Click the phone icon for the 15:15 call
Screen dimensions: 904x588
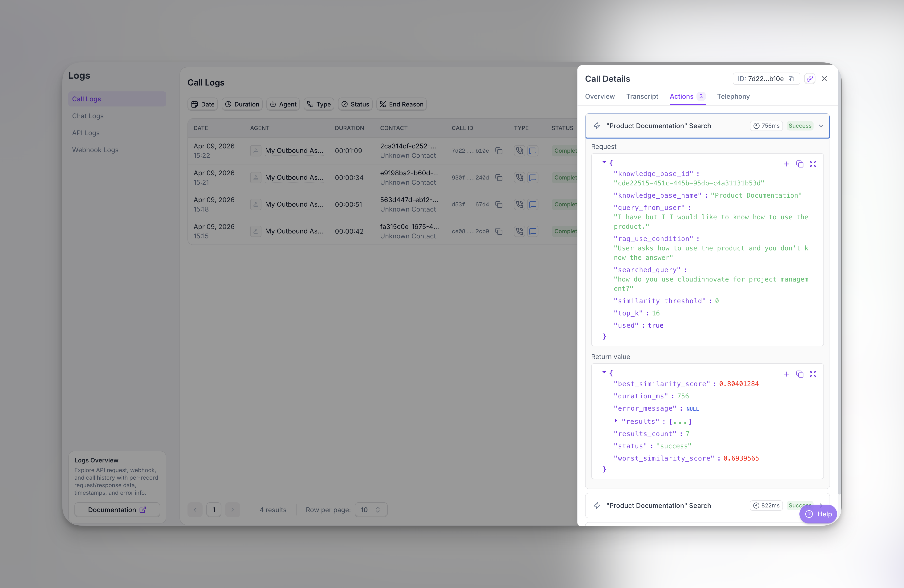point(519,231)
